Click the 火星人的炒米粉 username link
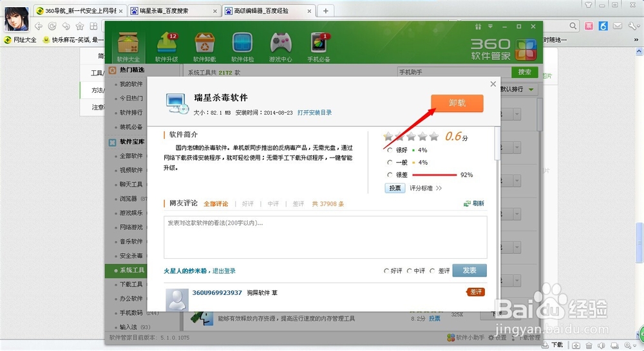The height and width of the screenshot is (351, 644). point(185,271)
